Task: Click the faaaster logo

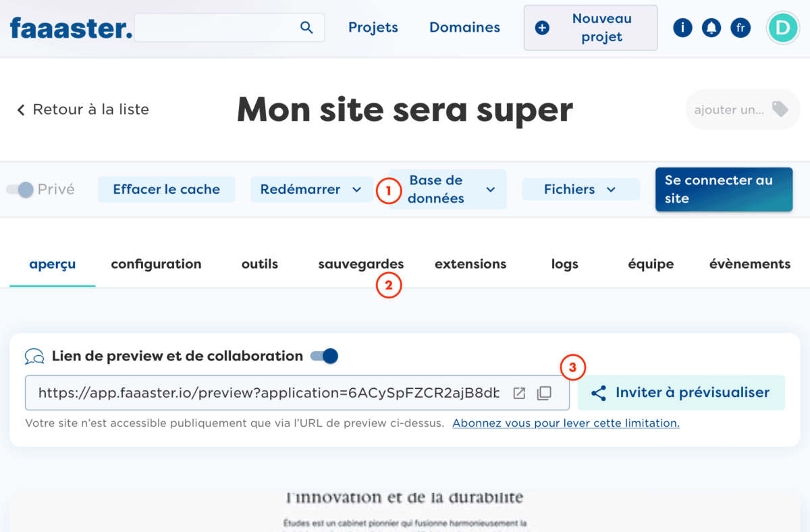Action: click(x=70, y=28)
